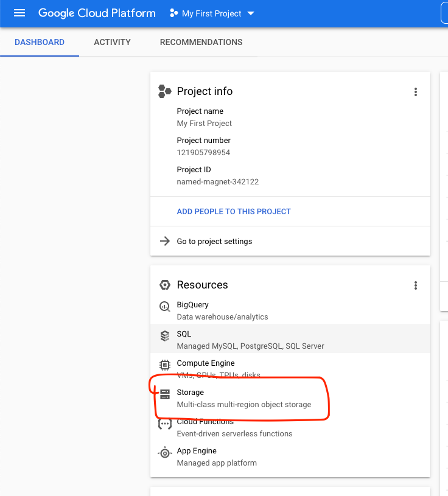This screenshot has width=448, height=496.
Task: Open the Project info card options menu
Action: [415, 92]
